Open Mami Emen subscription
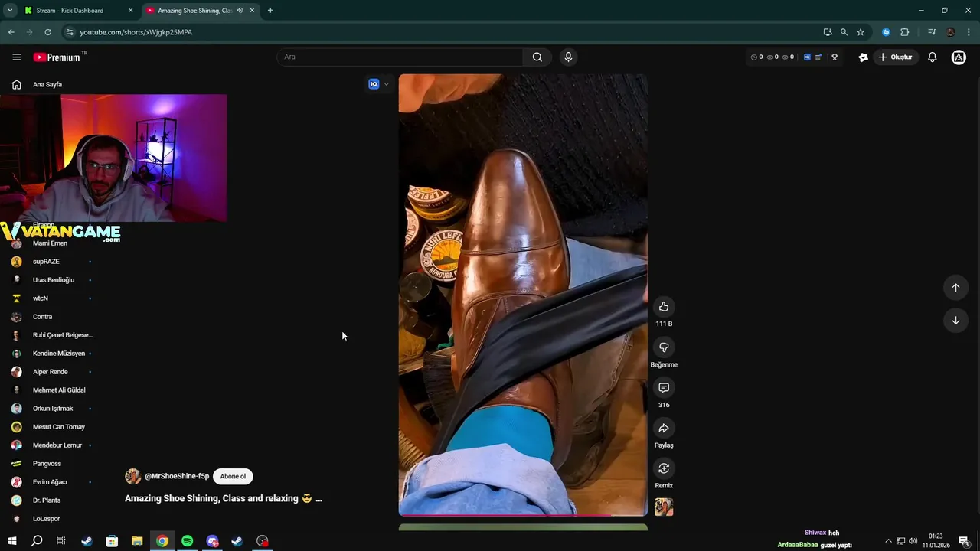The width and height of the screenshot is (980, 551). [x=50, y=243]
